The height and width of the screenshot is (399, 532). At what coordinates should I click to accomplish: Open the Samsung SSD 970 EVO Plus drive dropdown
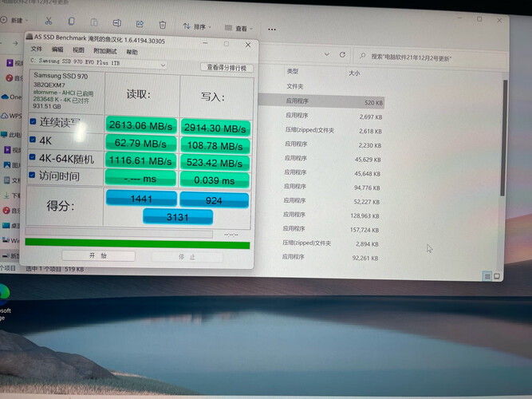98,63
